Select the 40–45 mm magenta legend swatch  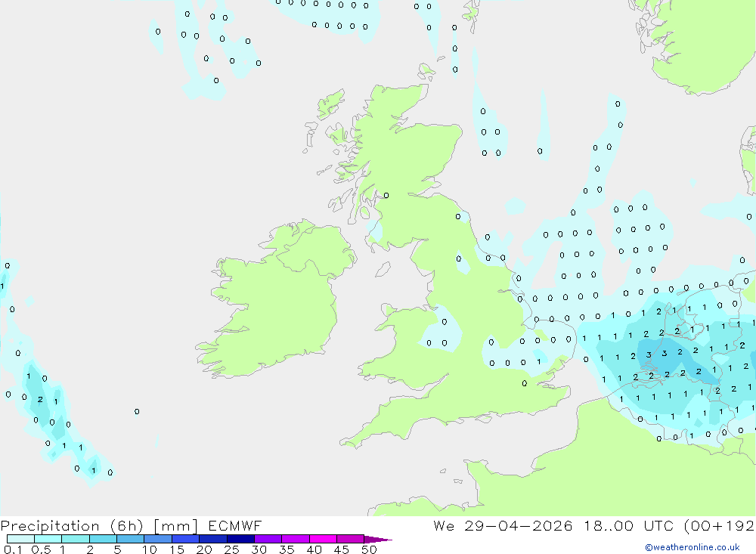point(323,539)
